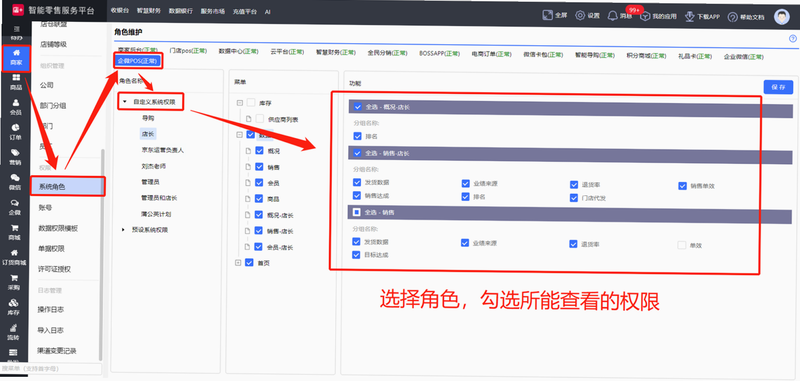Open the 系统角色 menu item

click(67, 187)
